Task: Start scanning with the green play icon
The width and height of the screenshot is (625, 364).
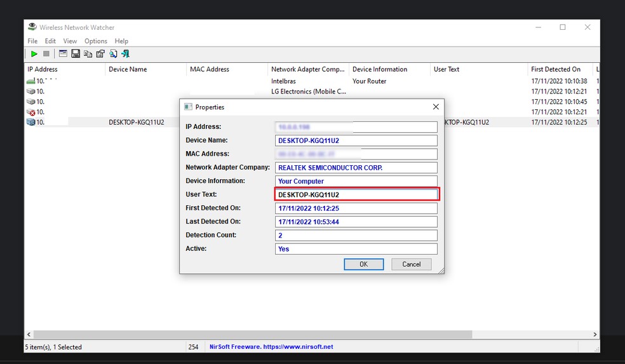Action: point(34,53)
